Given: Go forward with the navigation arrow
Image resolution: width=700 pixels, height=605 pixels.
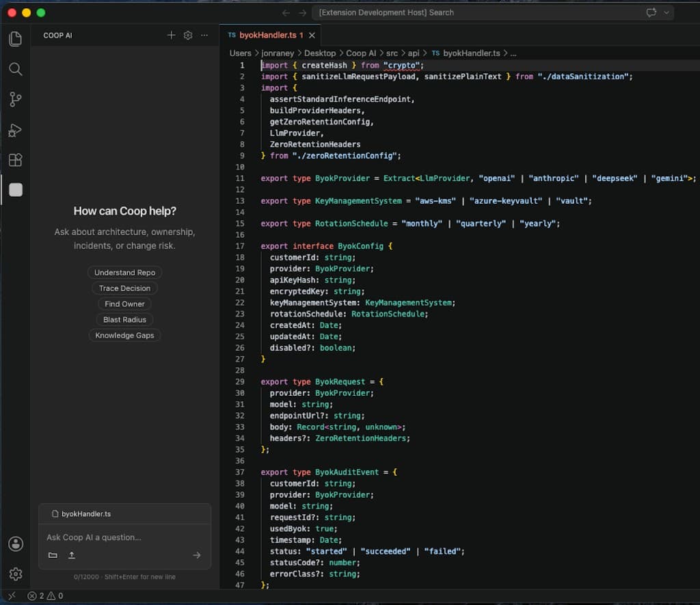Looking at the screenshot, I should [x=303, y=13].
